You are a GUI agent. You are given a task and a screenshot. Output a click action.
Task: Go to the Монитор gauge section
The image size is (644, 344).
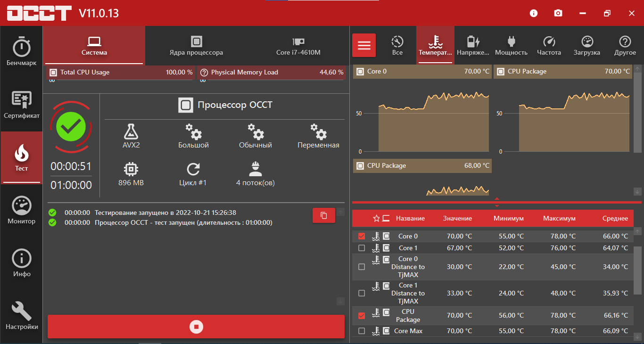tap(21, 211)
